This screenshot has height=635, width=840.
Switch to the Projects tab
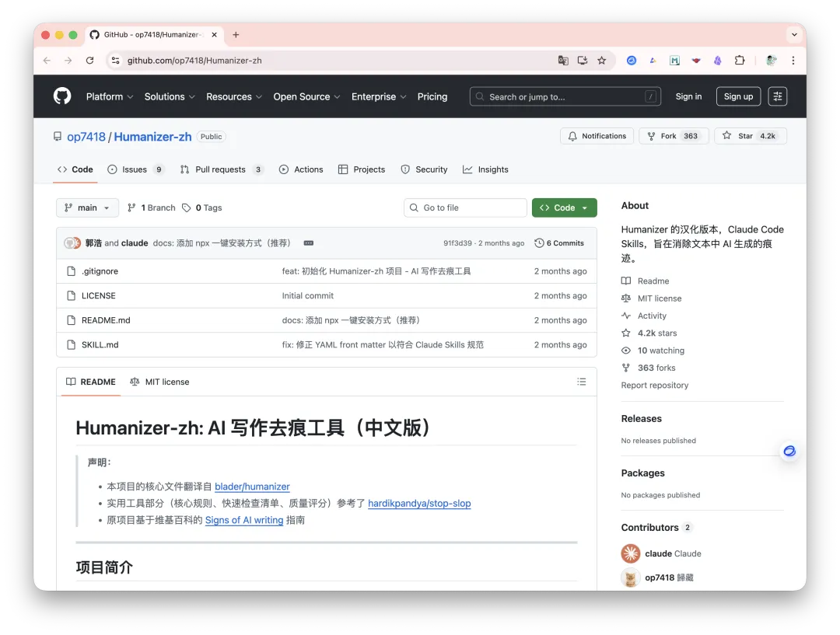coord(362,169)
